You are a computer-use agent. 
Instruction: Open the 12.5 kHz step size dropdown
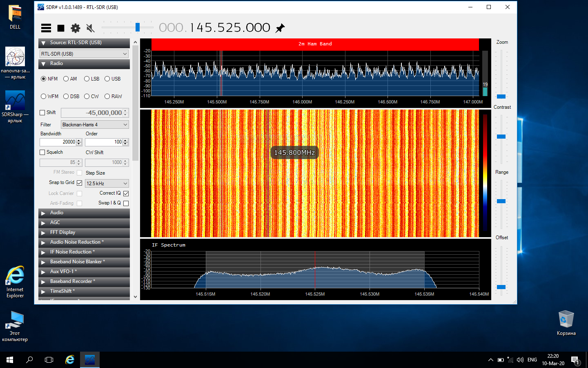[x=107, y=184]
